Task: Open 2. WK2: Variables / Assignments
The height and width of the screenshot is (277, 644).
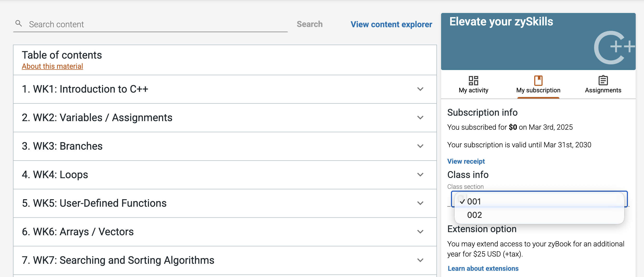Action: point(225,118)
